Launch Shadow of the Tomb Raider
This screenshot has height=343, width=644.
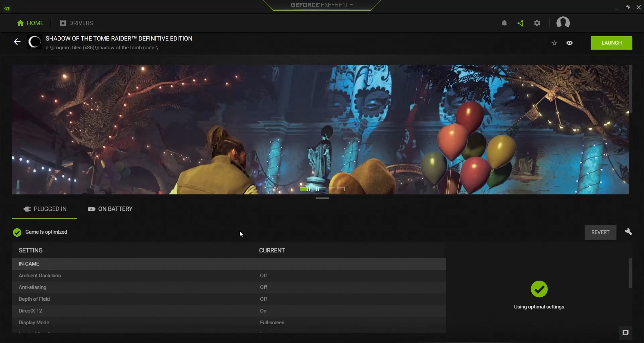pyautogui.click(x=611, y=43)
